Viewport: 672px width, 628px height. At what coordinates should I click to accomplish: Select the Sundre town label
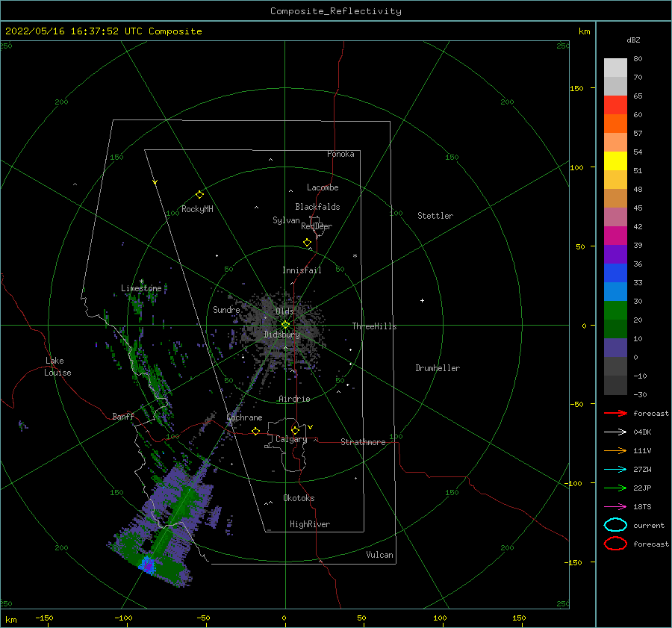226,309
